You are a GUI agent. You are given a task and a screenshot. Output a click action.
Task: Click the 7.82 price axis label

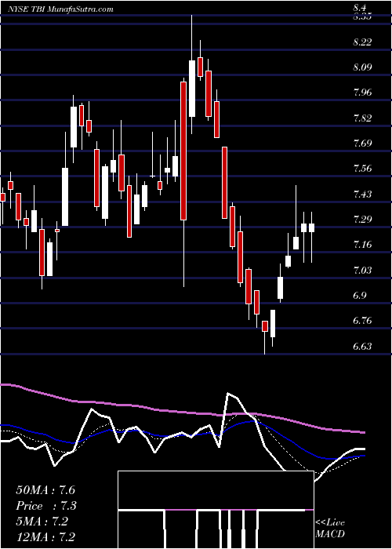pyautogui.click(x=362, y=118)
